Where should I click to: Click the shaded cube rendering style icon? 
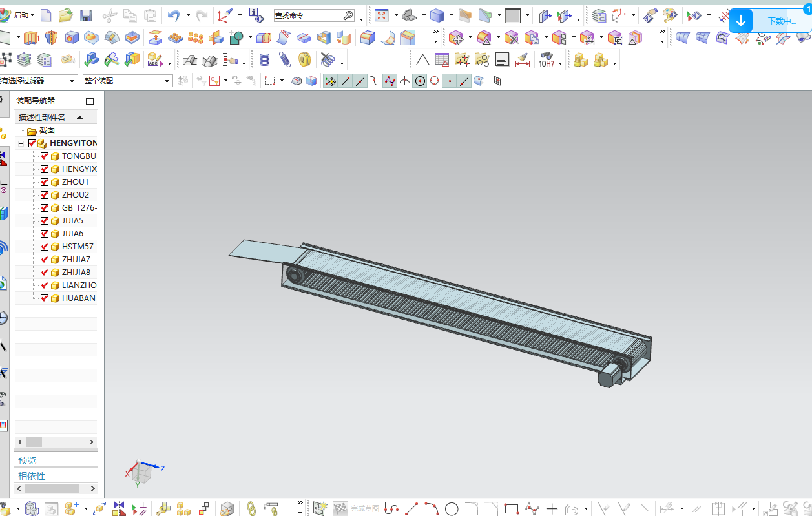tap(437, 15)
